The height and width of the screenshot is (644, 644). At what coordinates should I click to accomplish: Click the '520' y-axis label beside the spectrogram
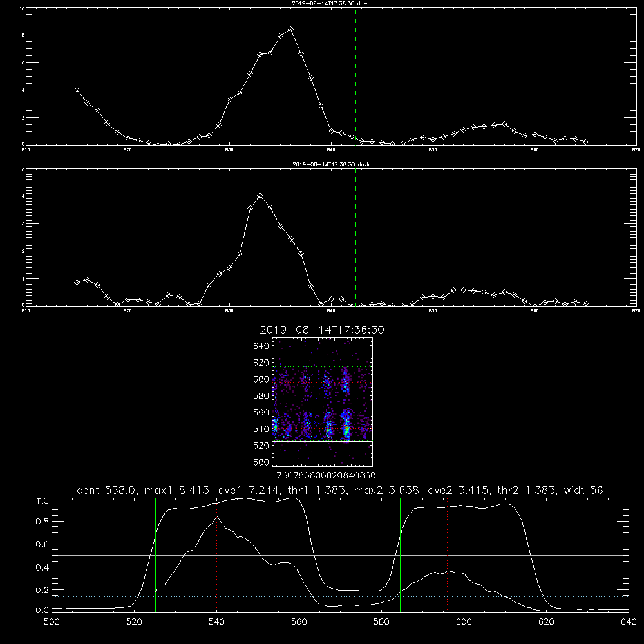[x=261, y=446]
